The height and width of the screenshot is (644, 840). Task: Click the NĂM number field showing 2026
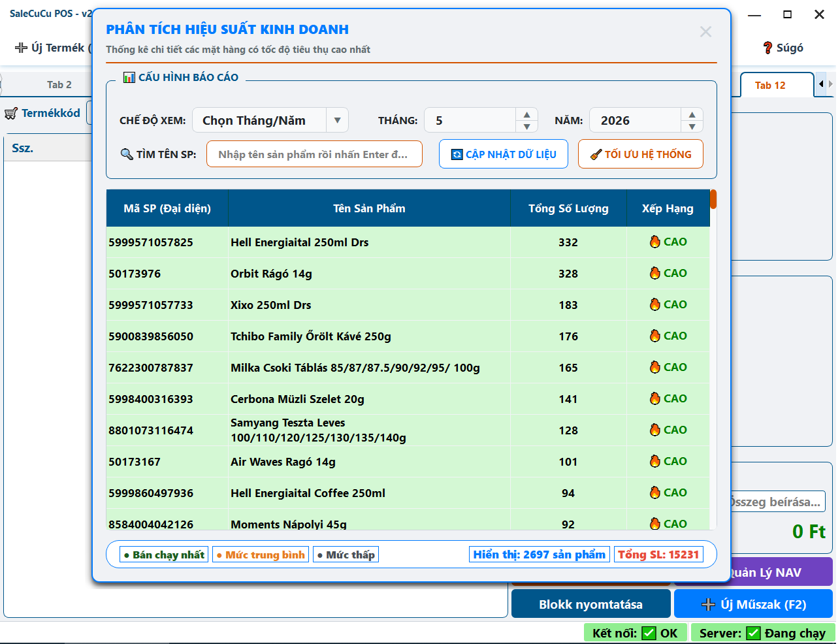coord(636,120)
